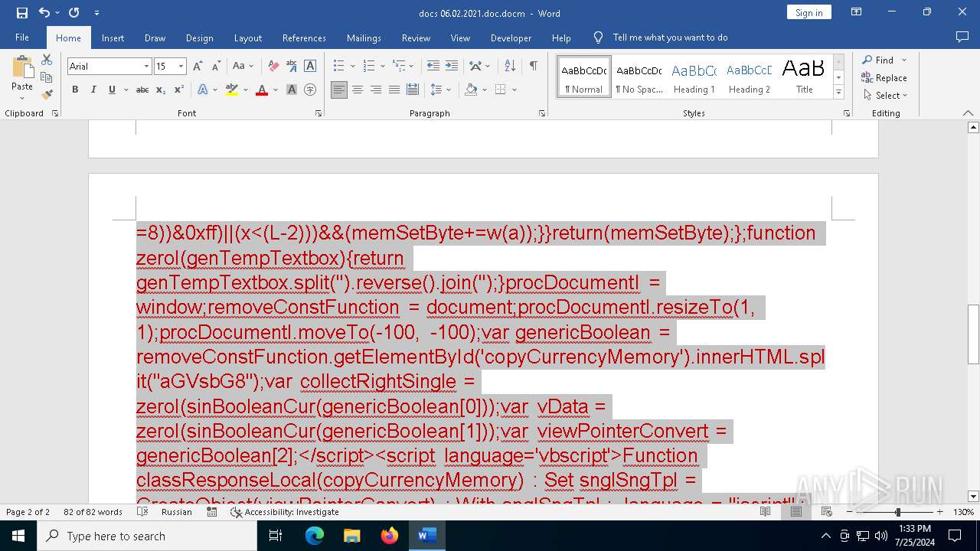The width and height of the screenshot is (980, 551).
Task: Toggle Bold formatting
Action: pyautogui.click(x=75, y=90)
